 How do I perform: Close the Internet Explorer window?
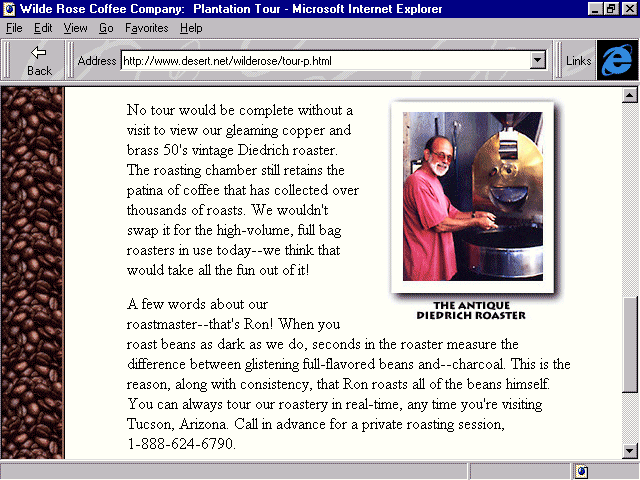(629, 9)
